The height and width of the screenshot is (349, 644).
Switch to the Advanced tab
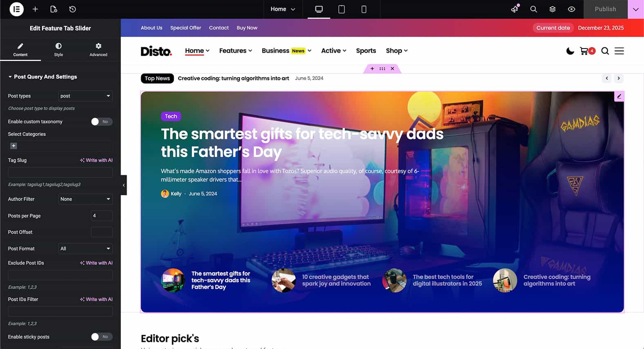98,49
